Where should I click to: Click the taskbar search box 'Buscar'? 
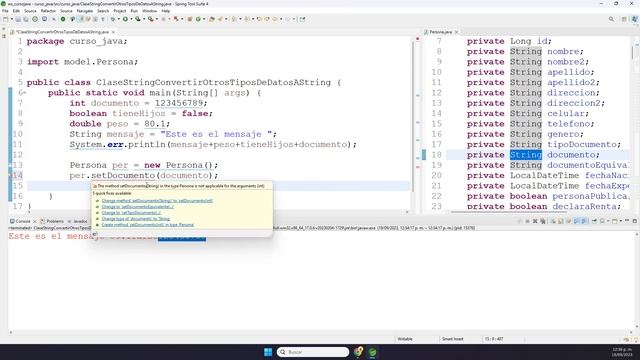[x=313, y=352]
